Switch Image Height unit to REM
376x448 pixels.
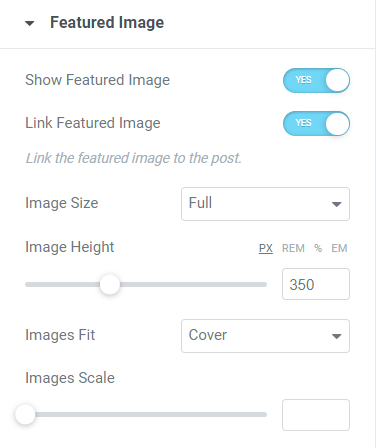[293, 248]
